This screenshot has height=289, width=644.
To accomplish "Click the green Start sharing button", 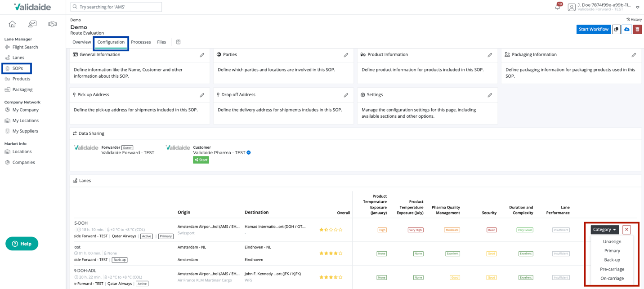I will click(x=201, y=160).
